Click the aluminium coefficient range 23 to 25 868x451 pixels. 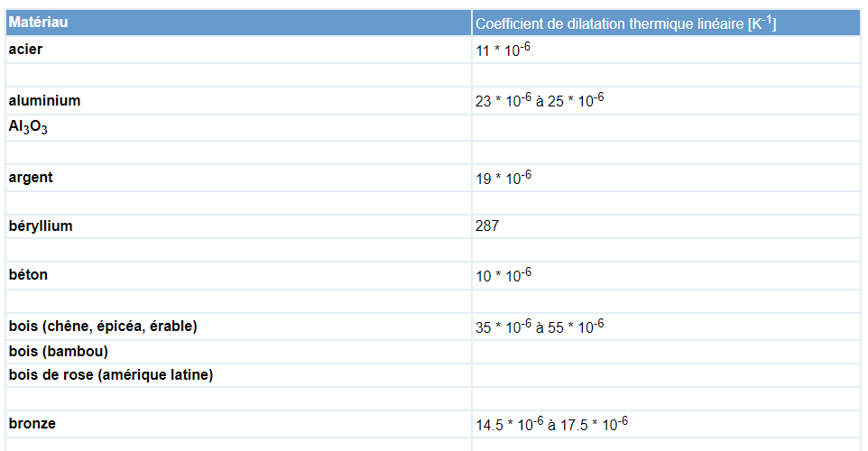[x=539, y=101]
